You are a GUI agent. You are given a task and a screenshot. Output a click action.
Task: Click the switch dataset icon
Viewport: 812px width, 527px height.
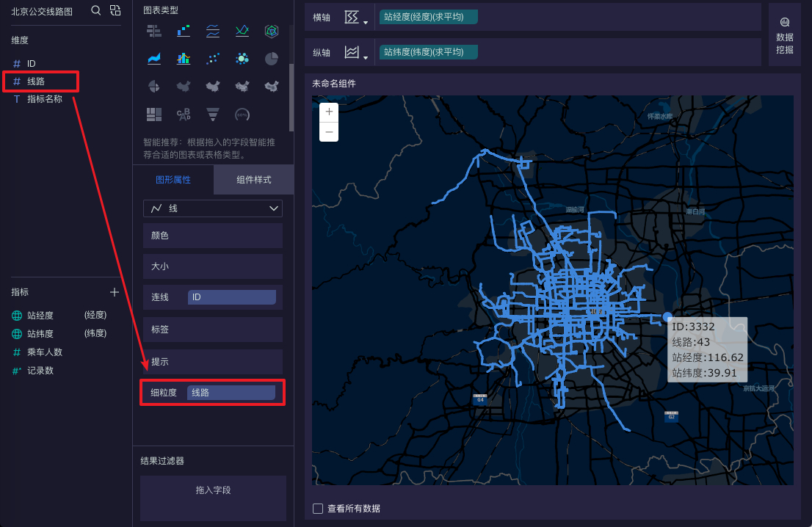point(115,10)
